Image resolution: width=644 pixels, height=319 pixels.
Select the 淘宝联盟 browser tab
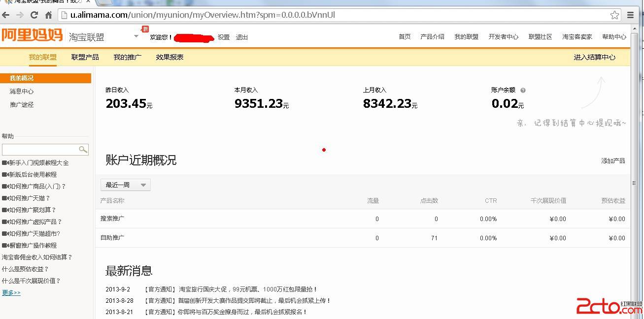click(47, 2)
